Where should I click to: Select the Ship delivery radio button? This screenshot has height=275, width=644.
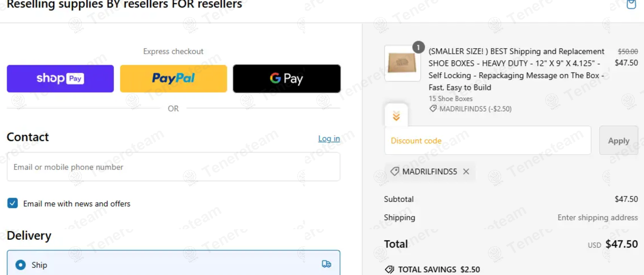tap(21, 265)
